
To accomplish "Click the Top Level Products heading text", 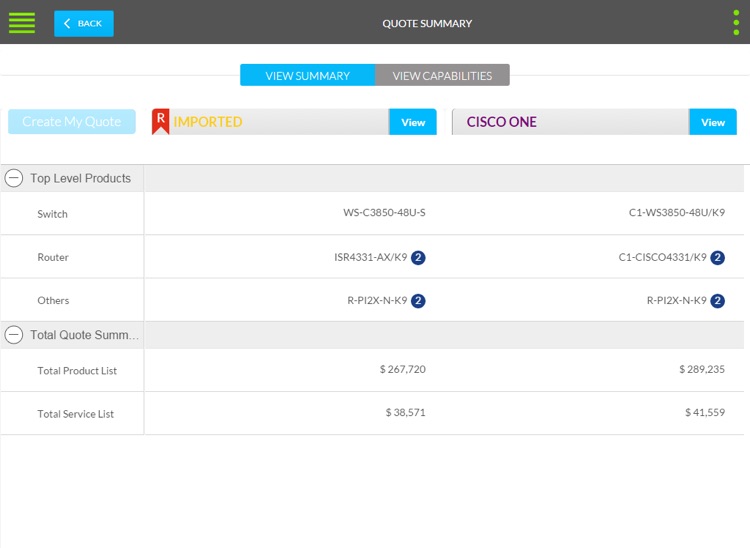I will 80,178.
